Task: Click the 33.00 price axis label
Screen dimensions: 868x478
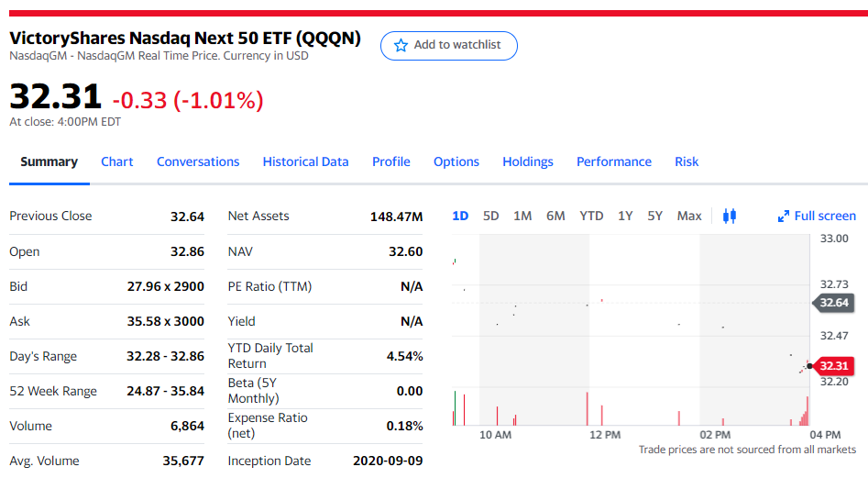Action: pyautogui.click(x=834, y=239)
